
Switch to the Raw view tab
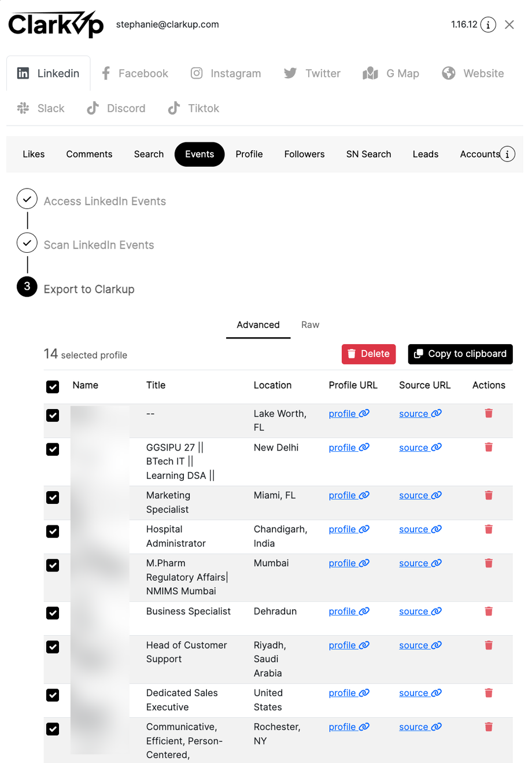[x=310, y=325]
